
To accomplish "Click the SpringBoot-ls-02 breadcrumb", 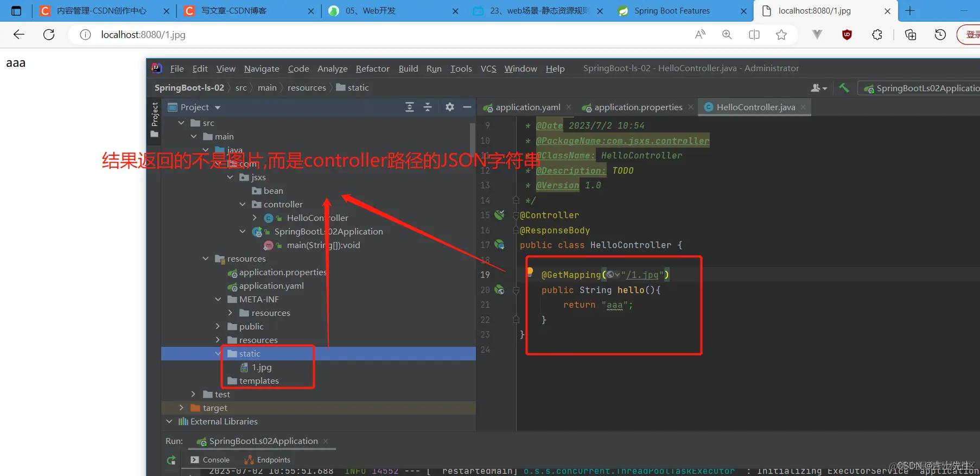I will click(189, 87).
